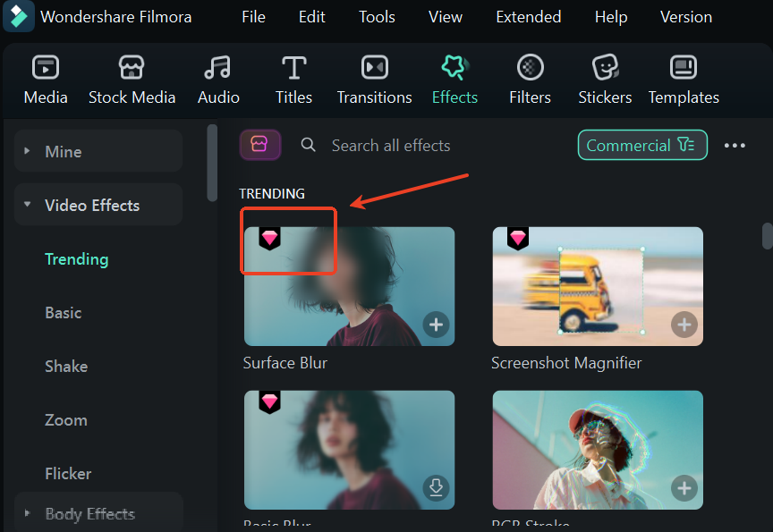Click the Commercial filter button

pos(641,144)
